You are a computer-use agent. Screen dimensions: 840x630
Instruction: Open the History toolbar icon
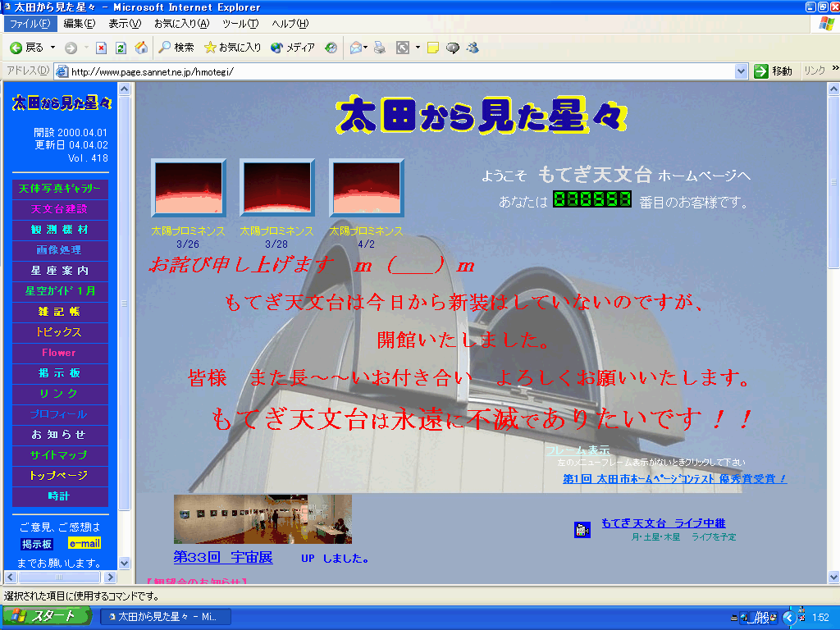coord(331,48)
